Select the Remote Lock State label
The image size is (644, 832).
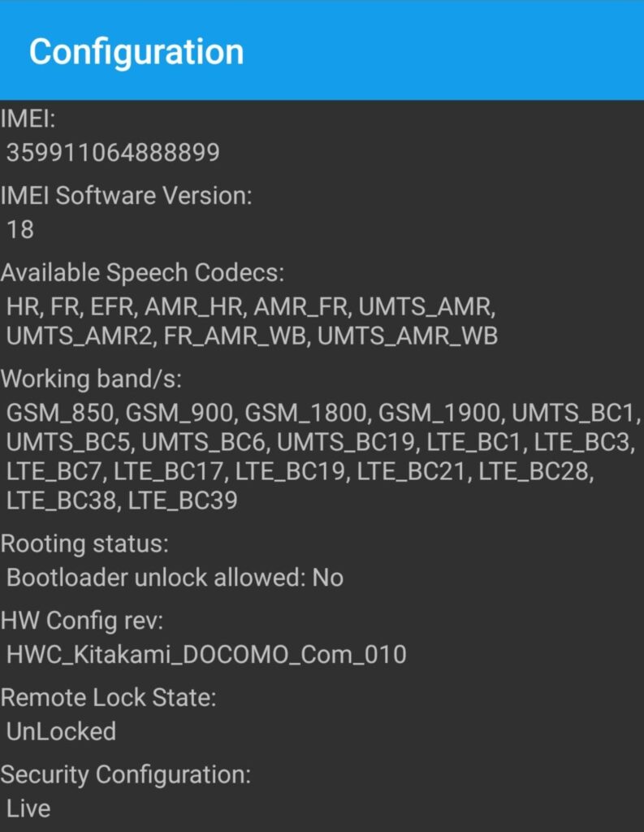point(109,697)
